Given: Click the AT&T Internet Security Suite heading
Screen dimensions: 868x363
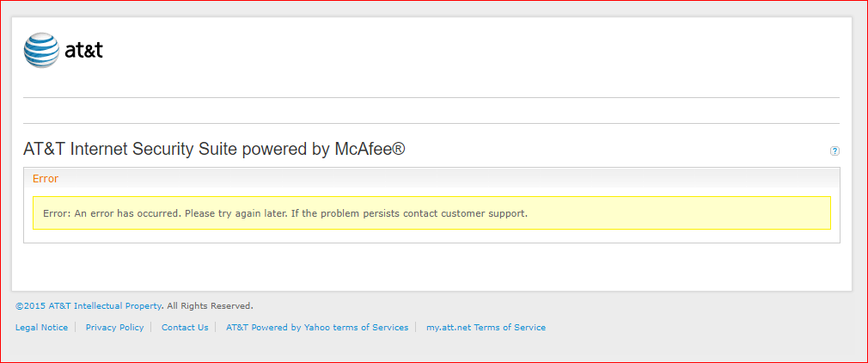Looking at the screenshot, I should 214,150.
